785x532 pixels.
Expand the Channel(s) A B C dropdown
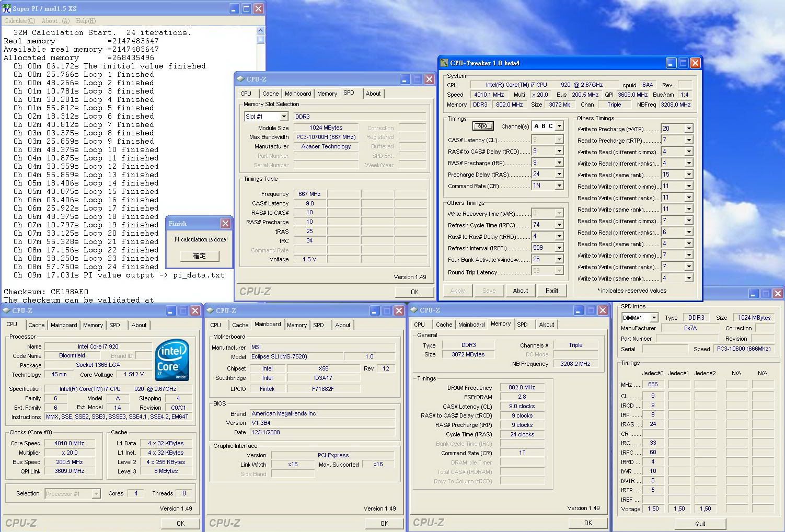pyautogui.click(x=559, y=126)
